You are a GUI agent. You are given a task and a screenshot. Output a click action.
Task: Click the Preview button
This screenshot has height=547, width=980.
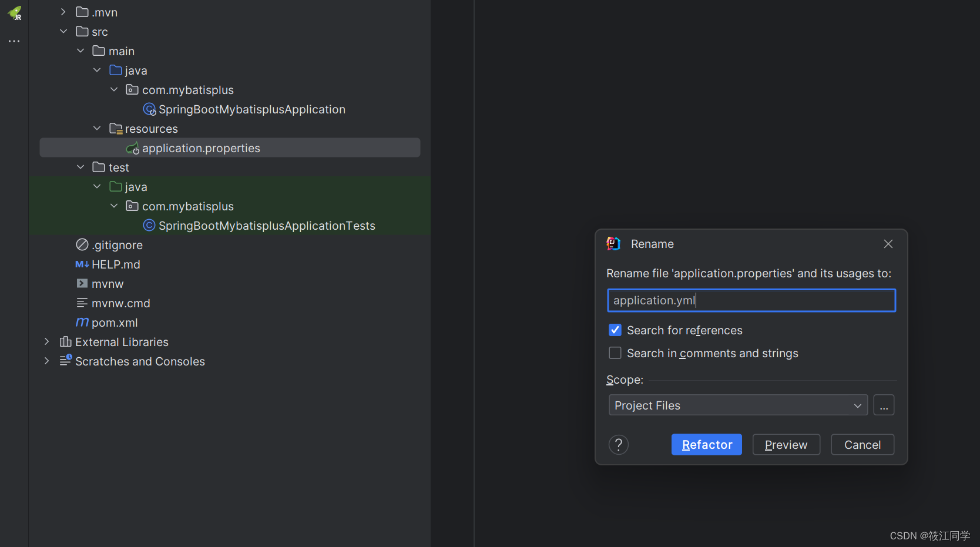coord(786,445)
